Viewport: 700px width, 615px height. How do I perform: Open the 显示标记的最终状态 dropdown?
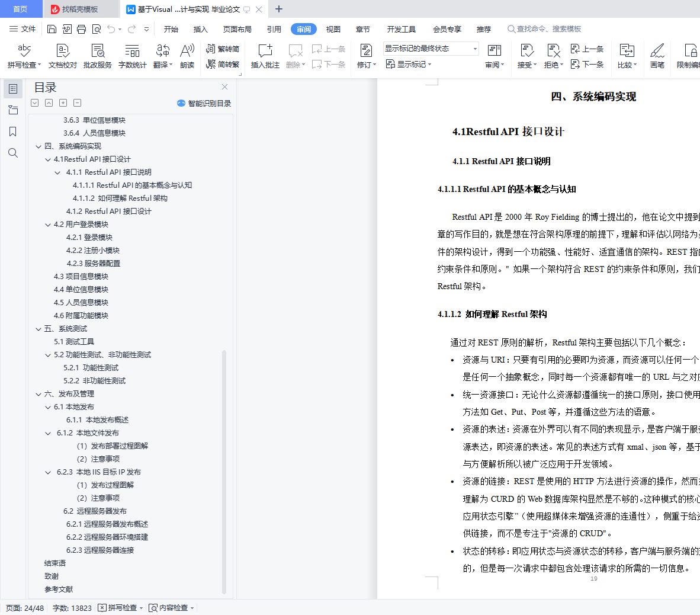(x=431, y=48)
